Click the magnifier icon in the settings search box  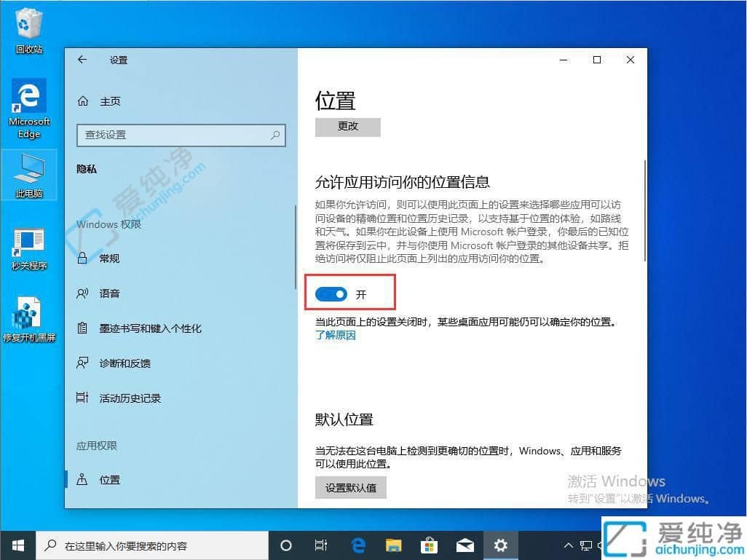pyautogui.click(x=275, y=135)
